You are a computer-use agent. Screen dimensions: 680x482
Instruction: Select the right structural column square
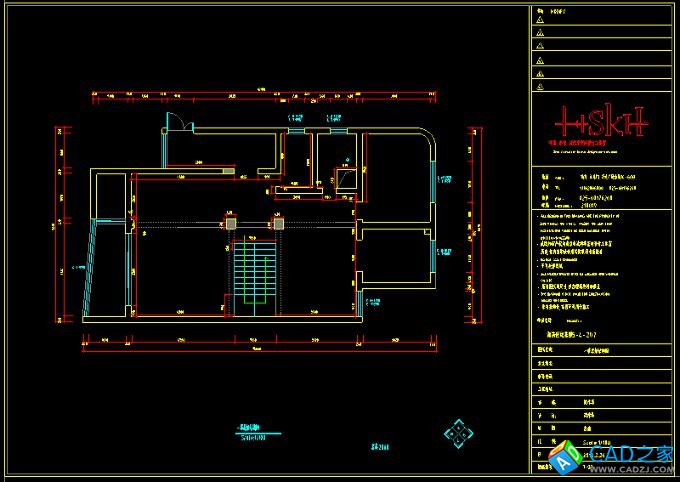pyautogui.click(x=279, y=225)
